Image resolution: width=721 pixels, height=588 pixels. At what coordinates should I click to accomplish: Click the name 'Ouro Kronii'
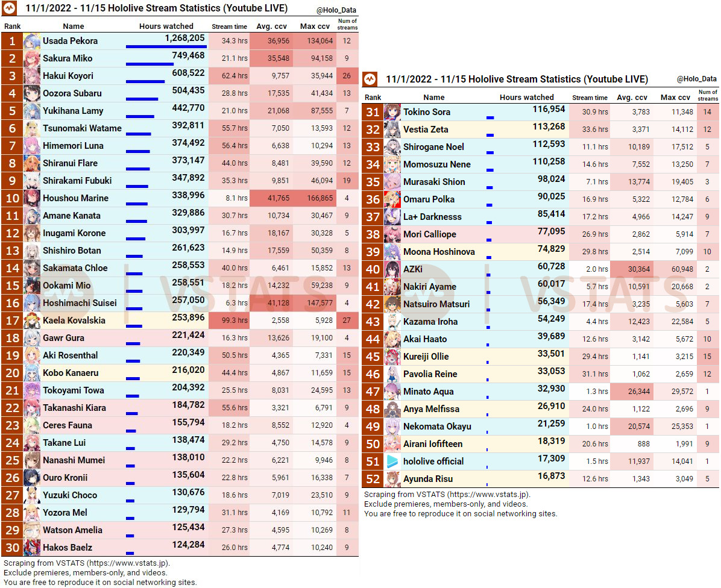point(65,477)
